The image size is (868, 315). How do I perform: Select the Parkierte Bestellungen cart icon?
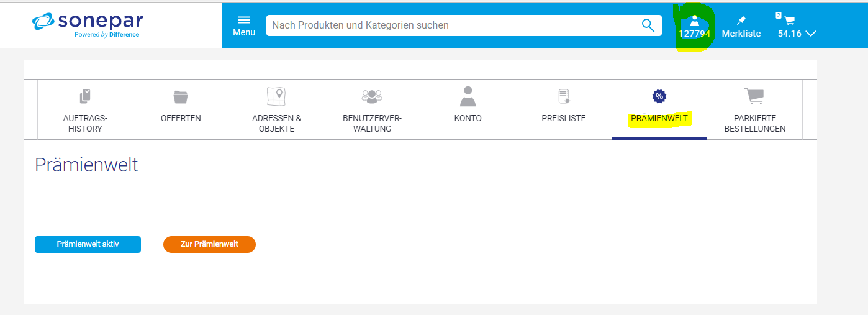pyautogui.click(x=754, y=96)
